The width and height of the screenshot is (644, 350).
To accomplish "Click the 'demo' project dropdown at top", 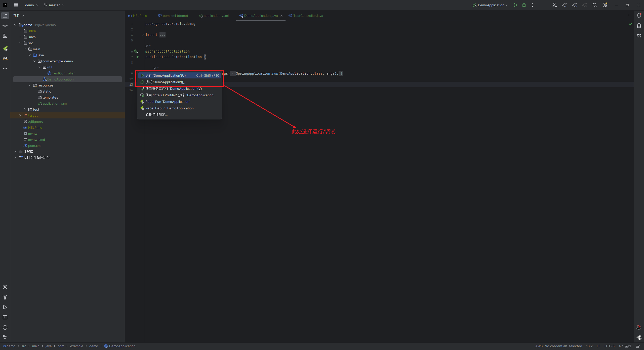I will [31, 5].
